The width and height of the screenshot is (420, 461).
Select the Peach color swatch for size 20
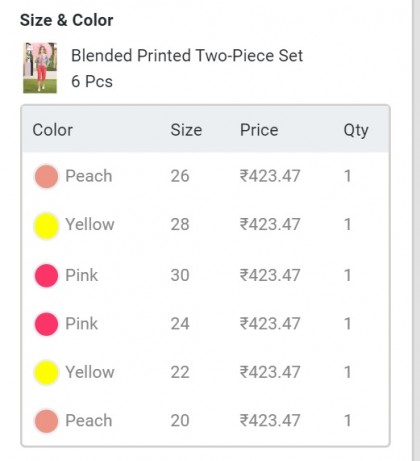(46, 421)
